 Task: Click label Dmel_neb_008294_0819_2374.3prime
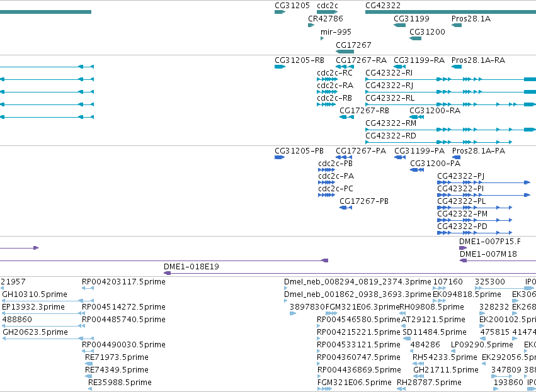pos(358,283)
